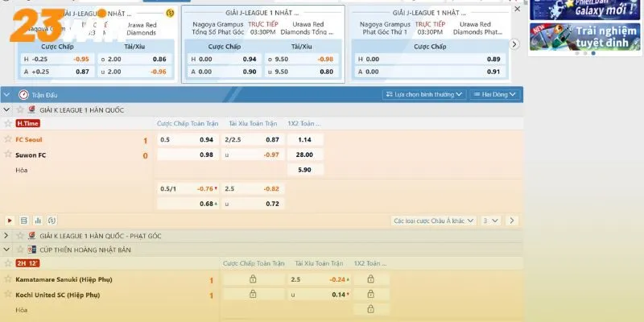The image size is (644, 322).
Task: Click the right arrow next to the 3 dropdown
Action: [x=512, y=220]
